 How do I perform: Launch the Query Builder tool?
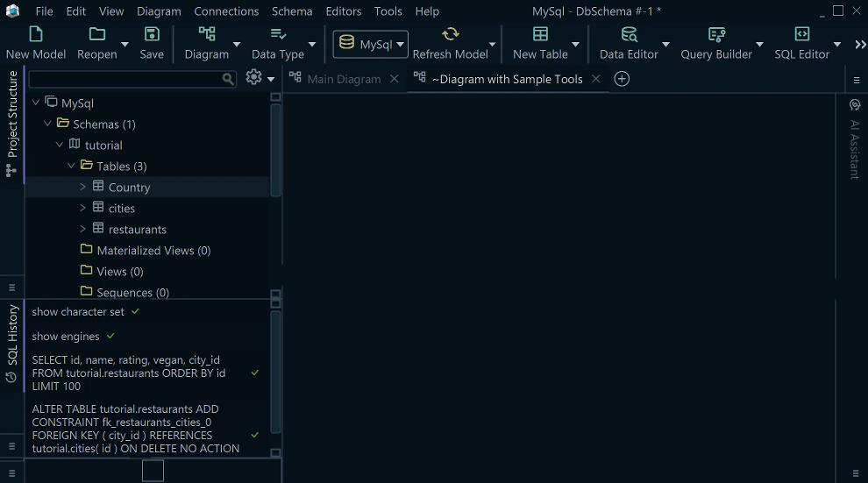(x=716, y=35)
